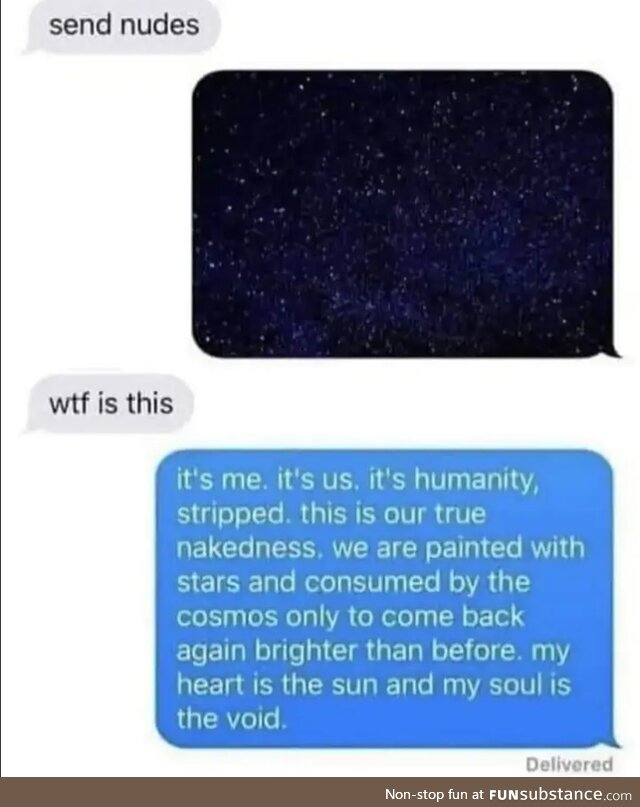Select the 'wtf is this' message bubble
The width and height of the screenshot is (640, 807).
(110, 403)
